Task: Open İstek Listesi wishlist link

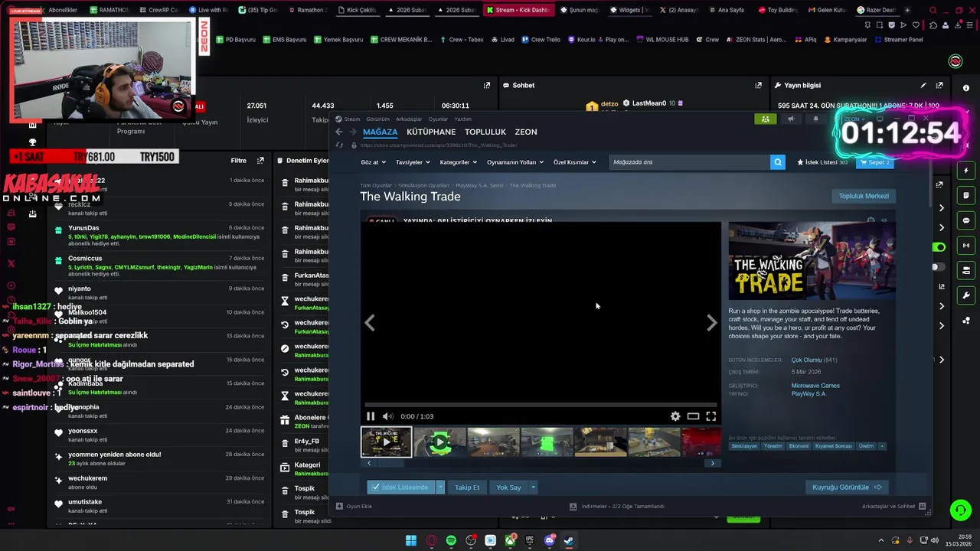Action: tap(822, 162)
